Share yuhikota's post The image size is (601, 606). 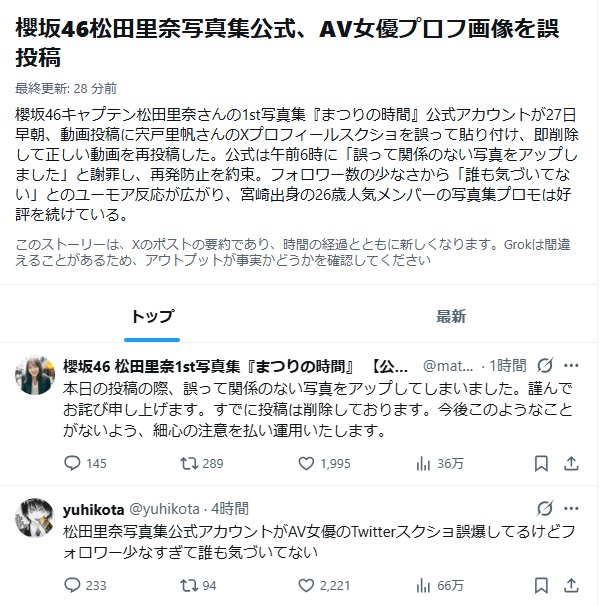click(x=571, y=586)
